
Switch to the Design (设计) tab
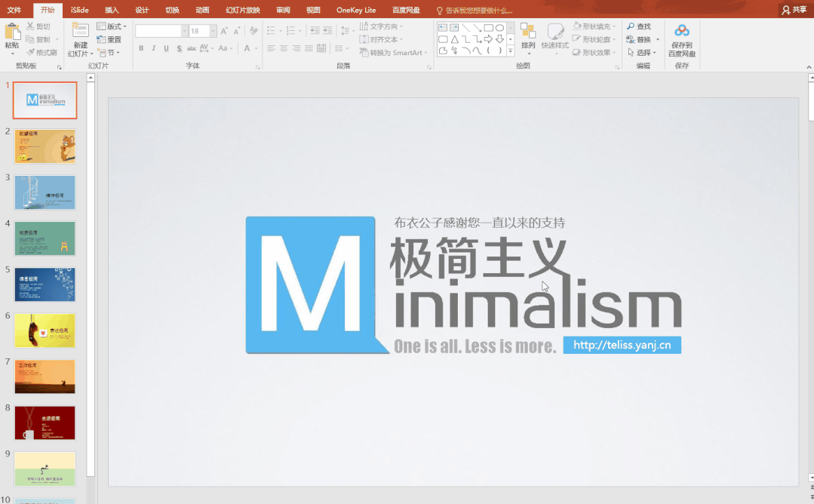pyautogui.click(x=142, y=10)
